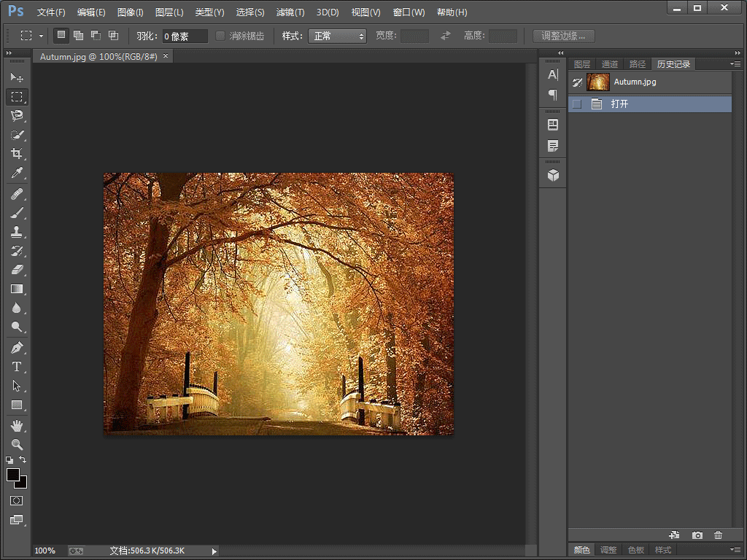
Task: Toggle Quick Mask mode
Action: [x=16, y=500]
